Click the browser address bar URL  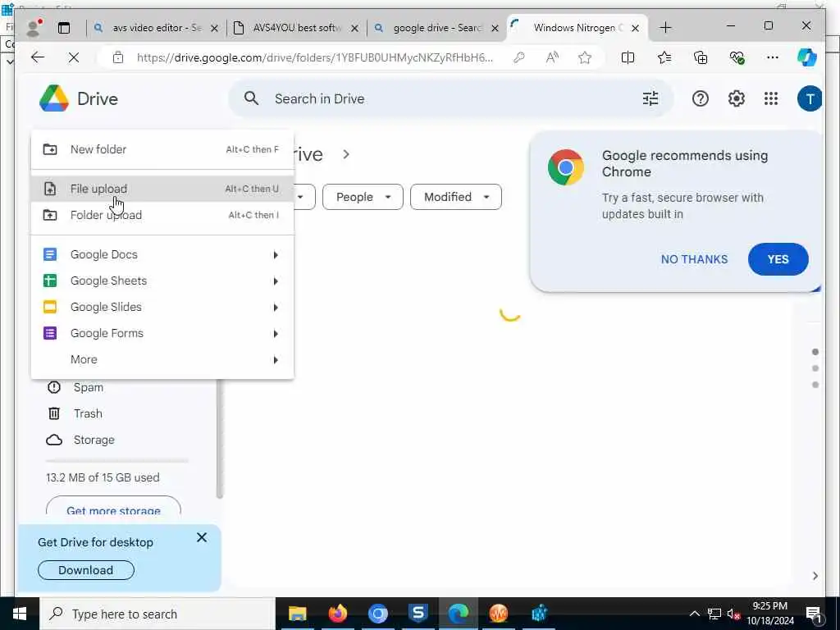tap(315, 57)
